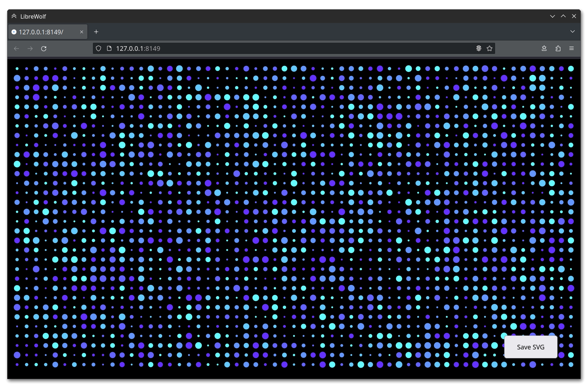
Task: Click the fingerprint icon in address bar
Action: (478, 48)
